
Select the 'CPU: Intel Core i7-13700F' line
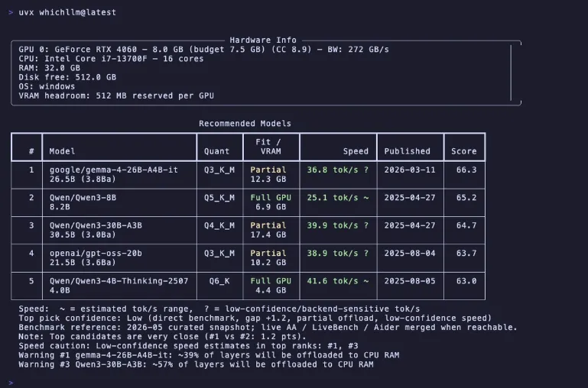111,59
